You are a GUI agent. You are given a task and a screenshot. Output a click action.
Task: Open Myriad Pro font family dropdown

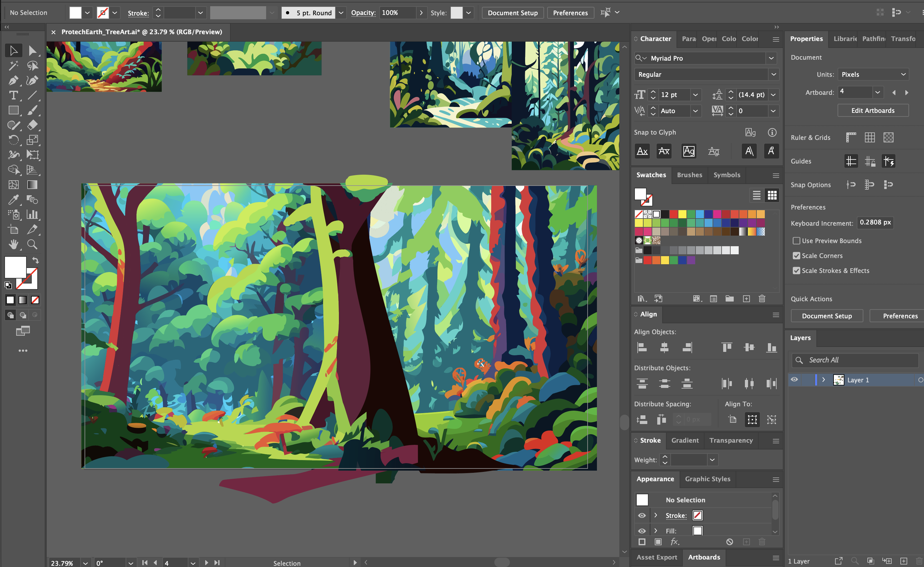771,58
